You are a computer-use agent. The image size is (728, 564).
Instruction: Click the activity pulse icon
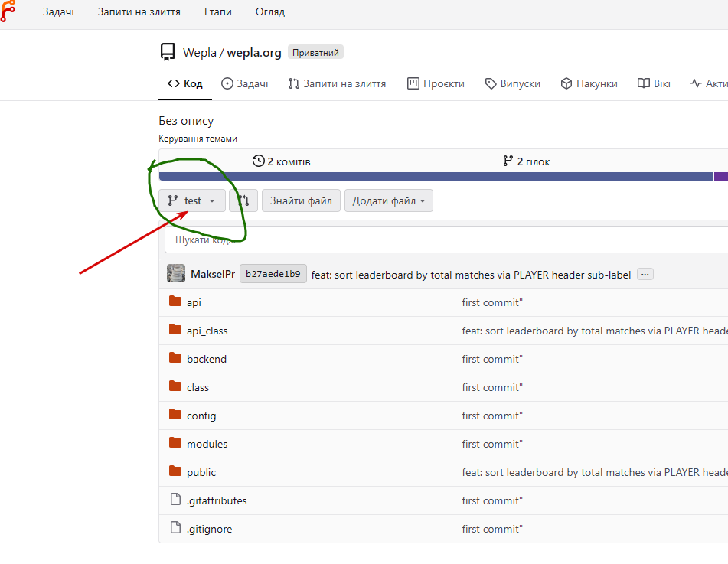pos(696,83)
